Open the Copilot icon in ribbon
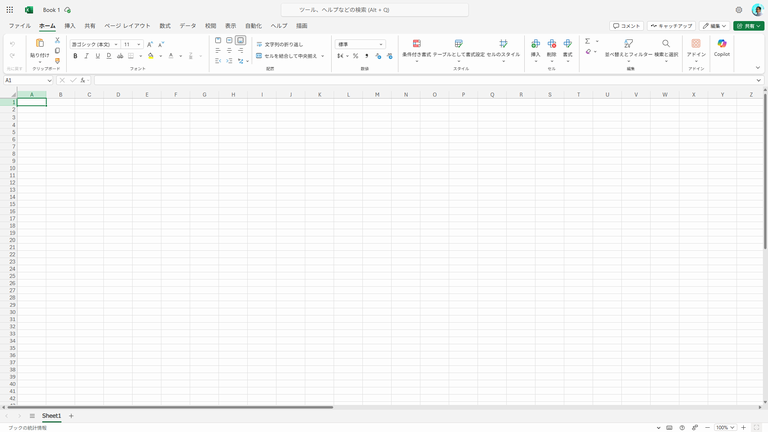 coord(721,44)
